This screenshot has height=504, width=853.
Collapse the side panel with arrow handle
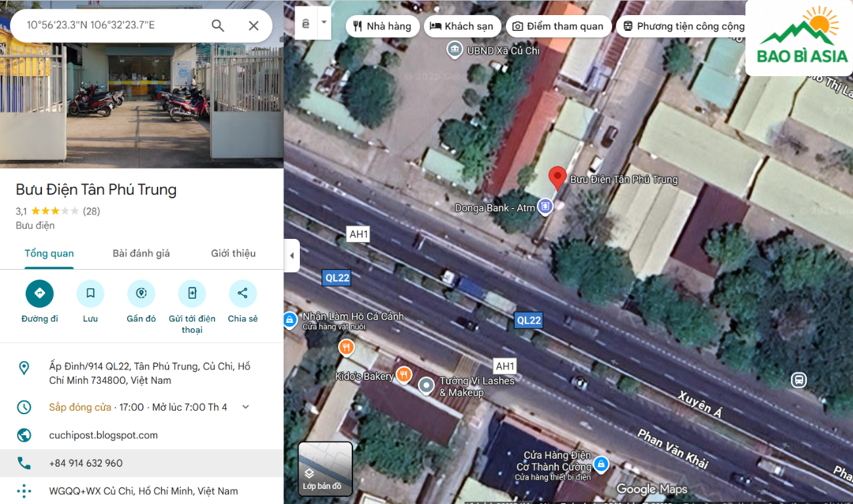click(292, 255)
